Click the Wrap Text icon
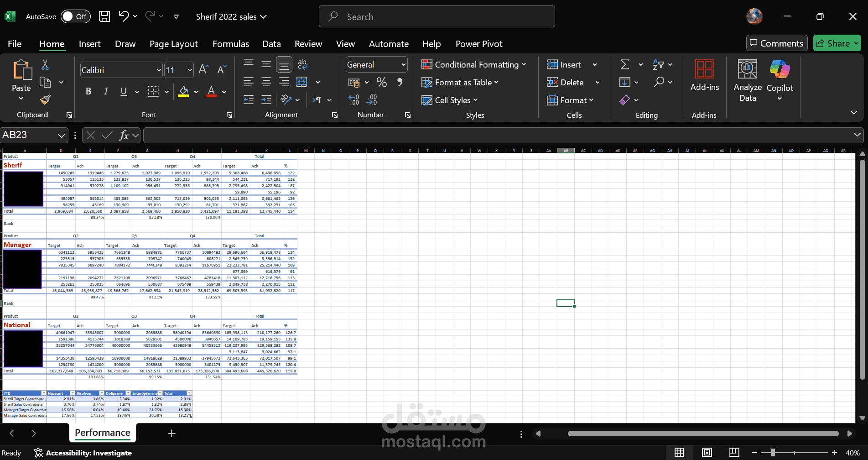The width and height of the screenshot is (868, 460). coord(302,64)
